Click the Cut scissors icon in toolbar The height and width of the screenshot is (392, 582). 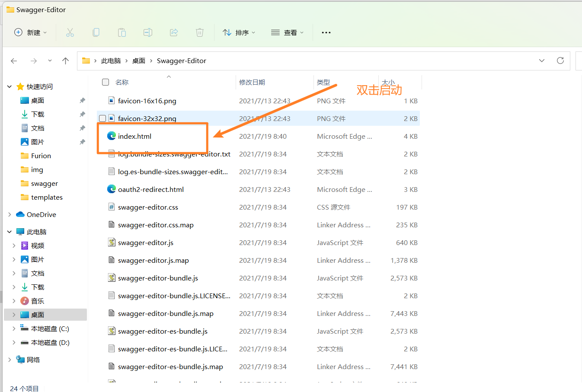[70, 32]
